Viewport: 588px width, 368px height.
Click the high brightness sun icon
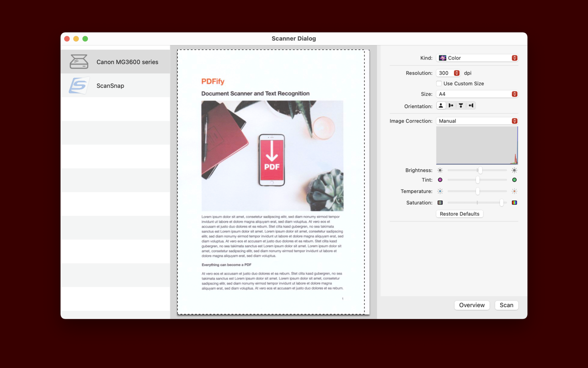pos(514,170)
